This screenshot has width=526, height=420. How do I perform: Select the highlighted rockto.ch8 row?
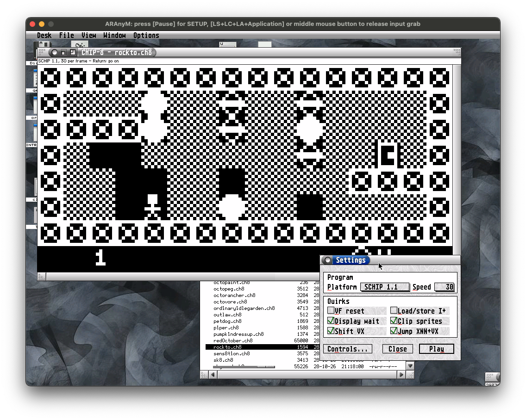(263, 347)
